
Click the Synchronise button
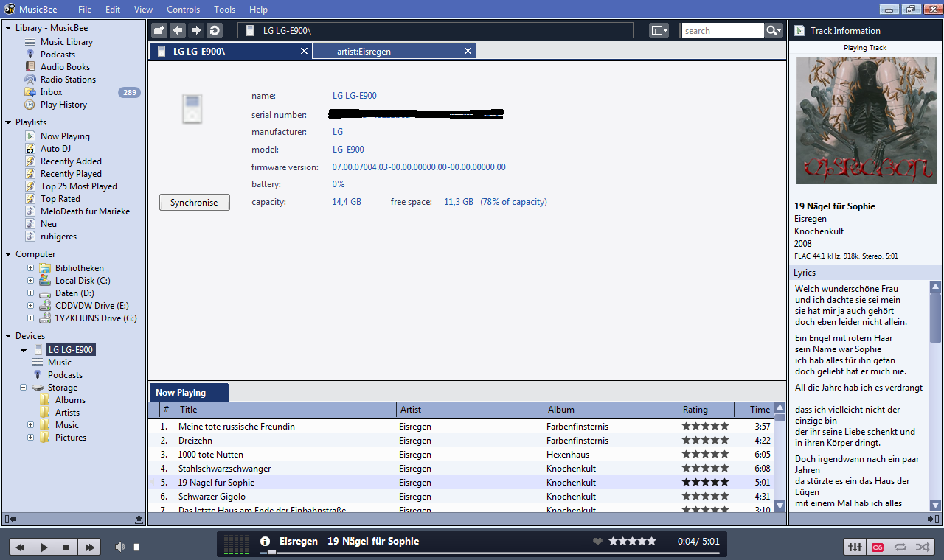tap(195, 203)
